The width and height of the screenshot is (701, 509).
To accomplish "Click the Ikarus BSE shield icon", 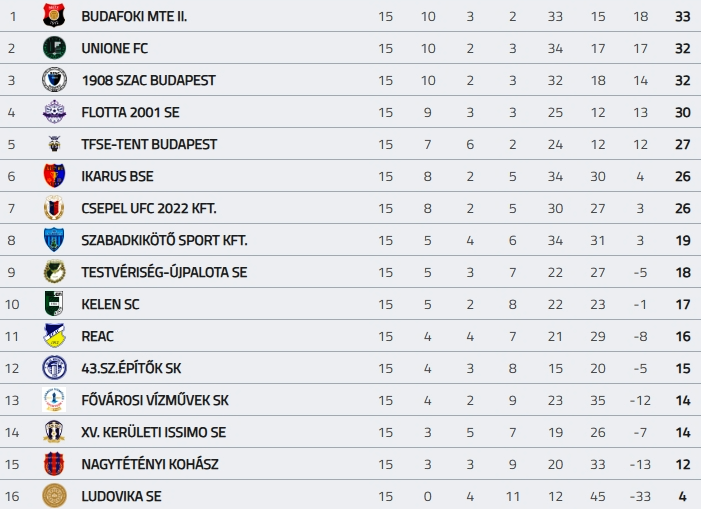I will coord(54,176).
